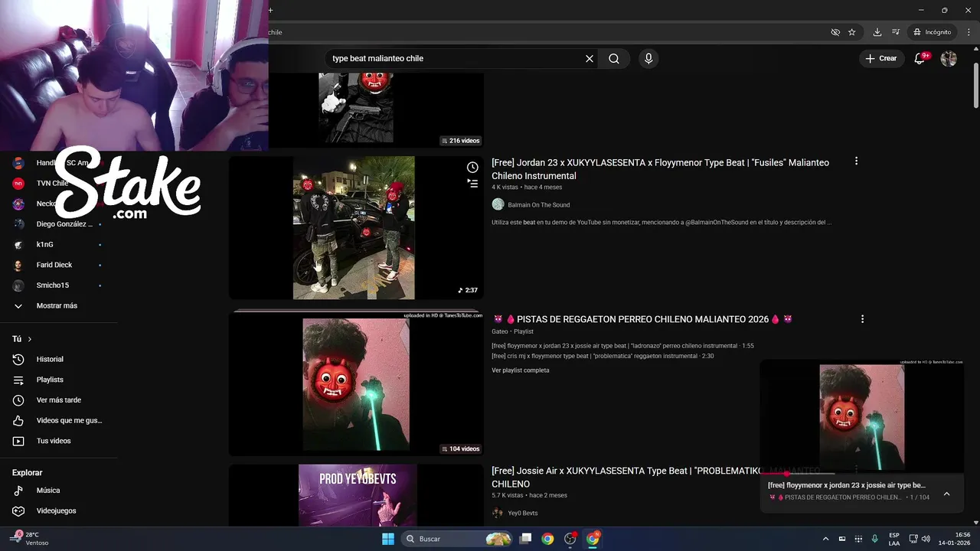Show hidden system tray icons
This screenshot has width=980, height=551.
[825, 539]
